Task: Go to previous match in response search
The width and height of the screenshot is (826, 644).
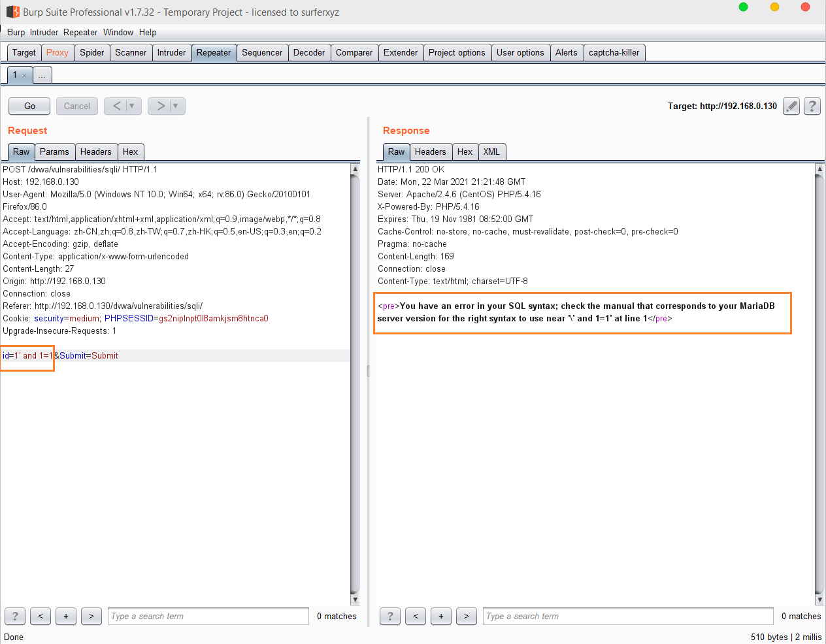Action: pyautogui.click(x=416, y=616)
